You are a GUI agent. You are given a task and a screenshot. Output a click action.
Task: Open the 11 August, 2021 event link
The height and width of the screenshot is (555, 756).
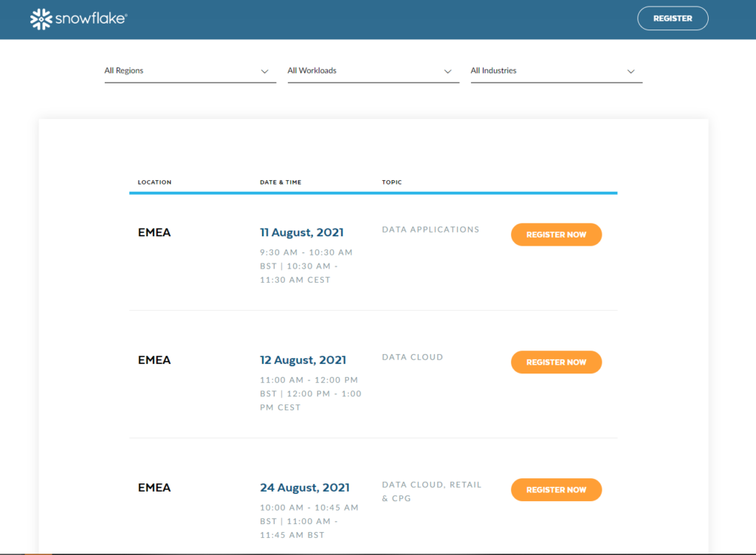tap(301, 232)
